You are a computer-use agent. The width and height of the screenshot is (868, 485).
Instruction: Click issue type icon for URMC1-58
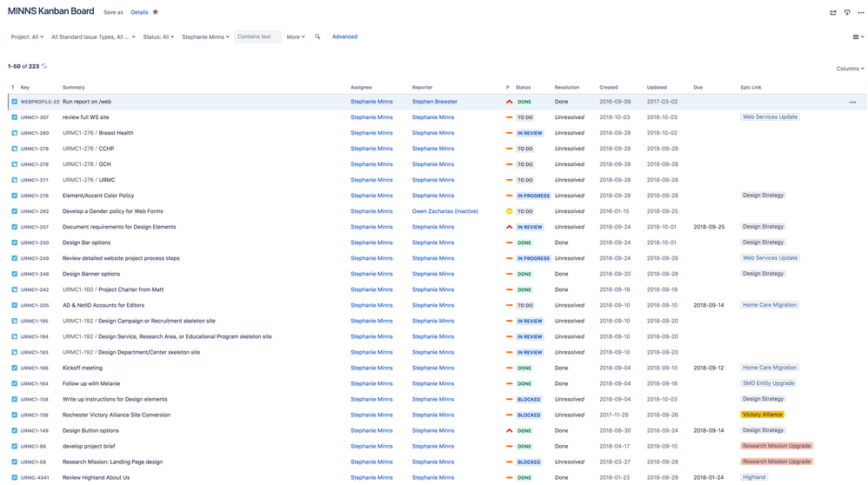click(15, 462)
